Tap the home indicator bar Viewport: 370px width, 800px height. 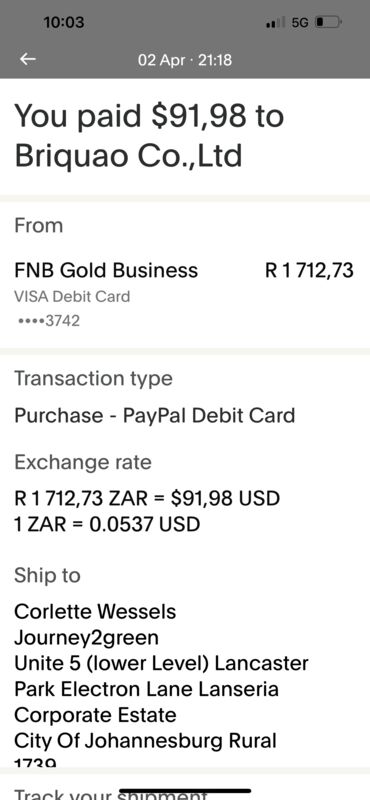pos(185,791)
